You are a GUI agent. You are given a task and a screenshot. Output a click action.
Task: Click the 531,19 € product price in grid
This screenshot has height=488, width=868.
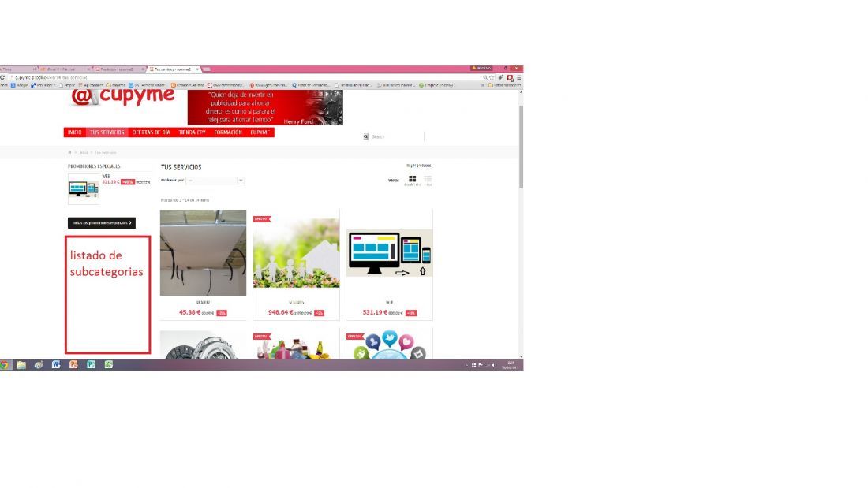coord(375,313)
